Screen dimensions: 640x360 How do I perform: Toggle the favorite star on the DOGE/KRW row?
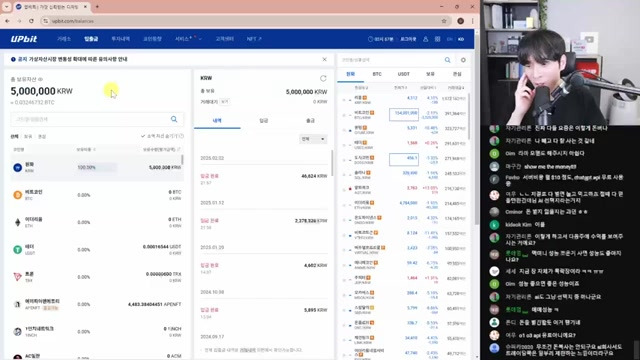344,160
